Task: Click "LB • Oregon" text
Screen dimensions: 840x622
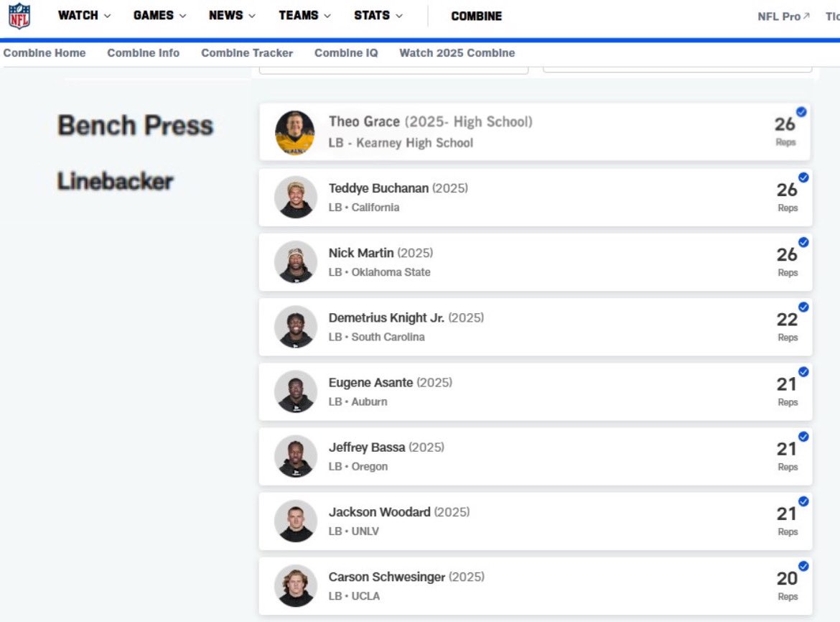Action: [x=358, y=467]
